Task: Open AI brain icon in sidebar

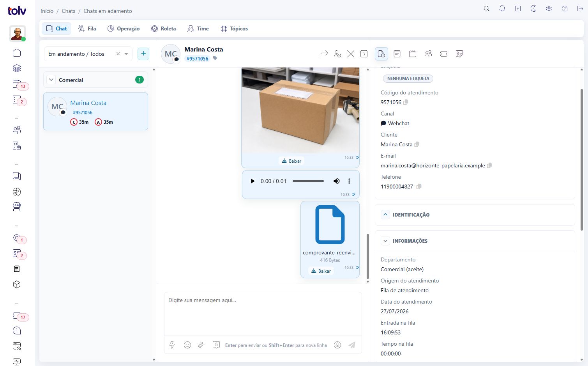Action: 17,192
